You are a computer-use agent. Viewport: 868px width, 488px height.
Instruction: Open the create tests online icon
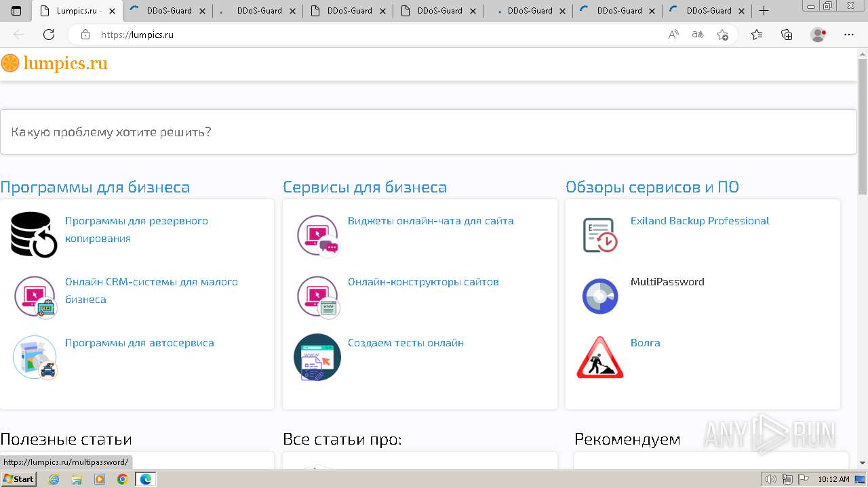pos(317,357)
